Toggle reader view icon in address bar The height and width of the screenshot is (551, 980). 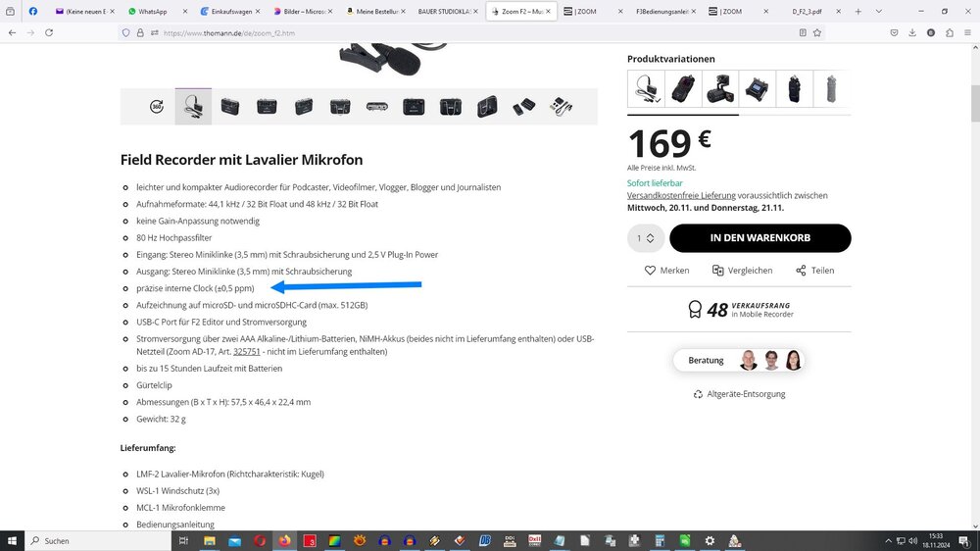[x=803, y=32]
